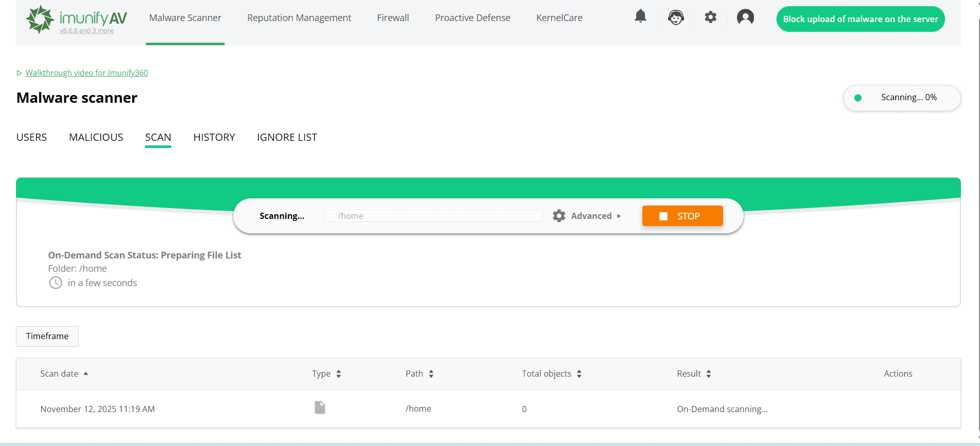Click the Advanced gear icon
This screenshot has height=446, width=980.
[559, 216]
